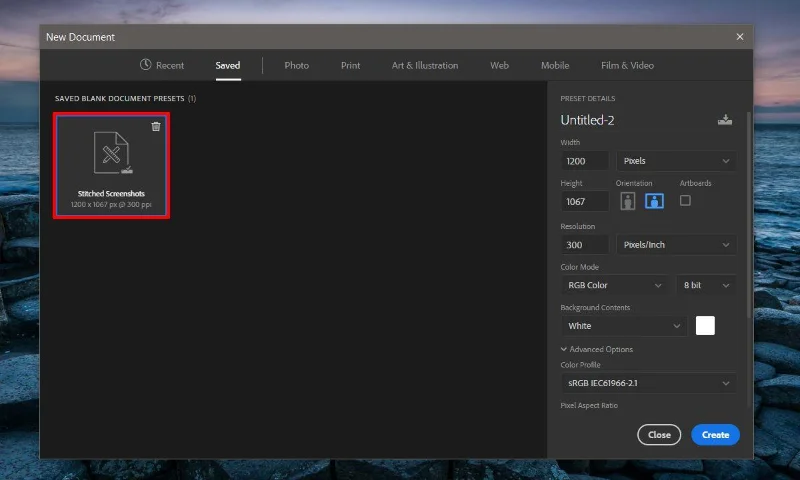This screenshot has height=480, width=800.
Task: Open the Pixels/Inch resolution unit dropdown
Action: point(676,245)
